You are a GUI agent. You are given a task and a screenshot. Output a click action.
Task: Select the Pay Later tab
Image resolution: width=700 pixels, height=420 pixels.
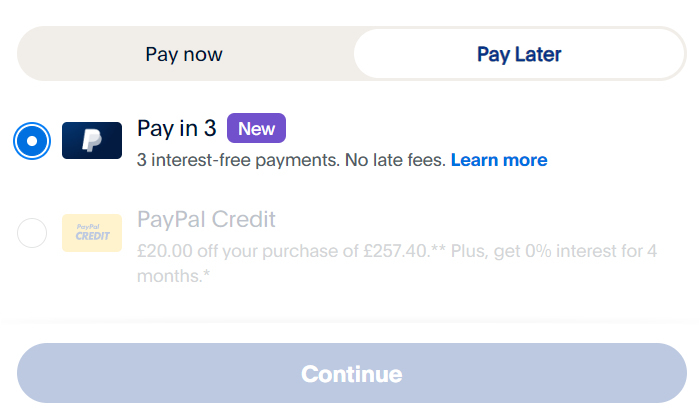(519, 54)
